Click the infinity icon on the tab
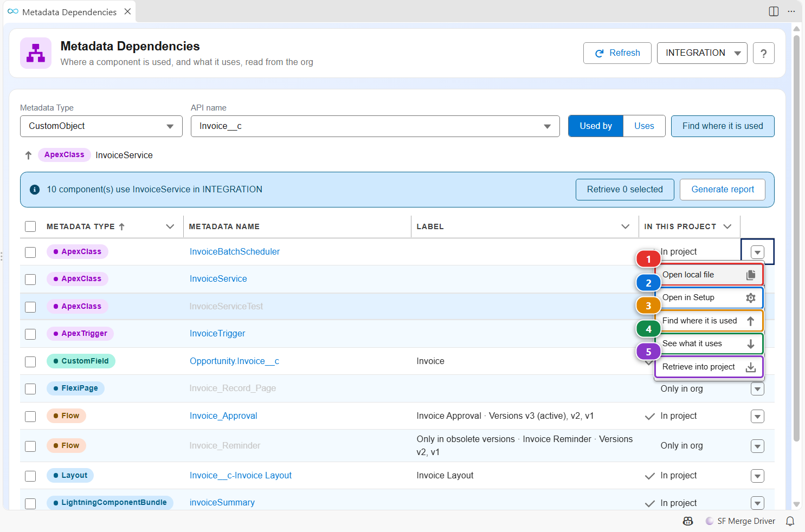Image resolution: width=805 pixels, height=532 pixels. pos(13,11)
